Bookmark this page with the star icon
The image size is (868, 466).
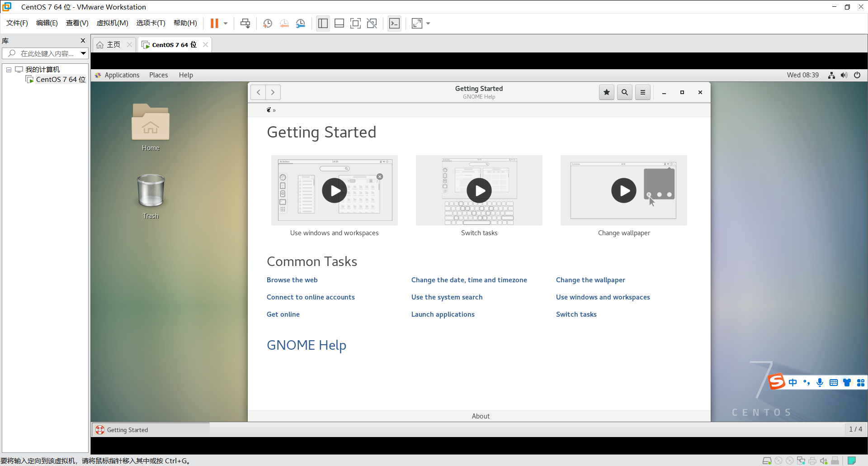[x=607, y=92]
